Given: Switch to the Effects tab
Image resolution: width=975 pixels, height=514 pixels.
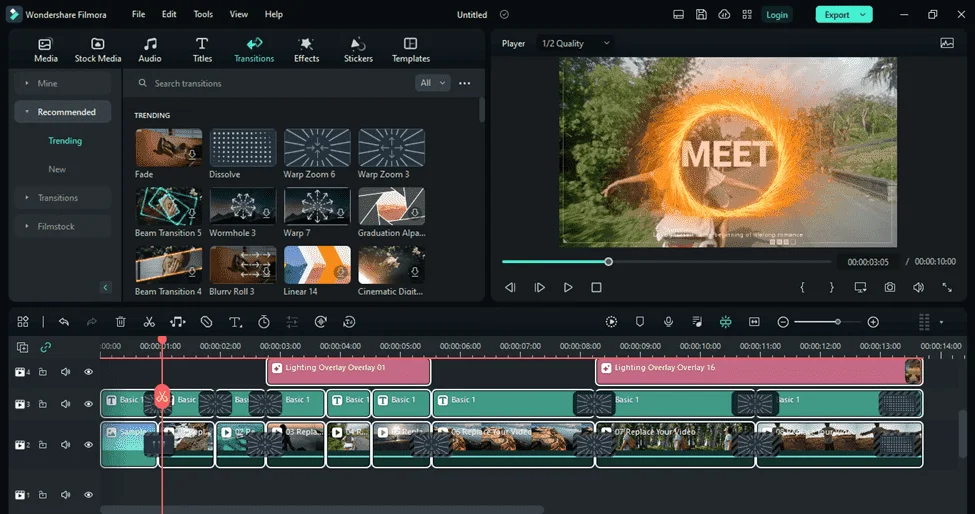Looking at the screenshot, I should tap(307, 50).
